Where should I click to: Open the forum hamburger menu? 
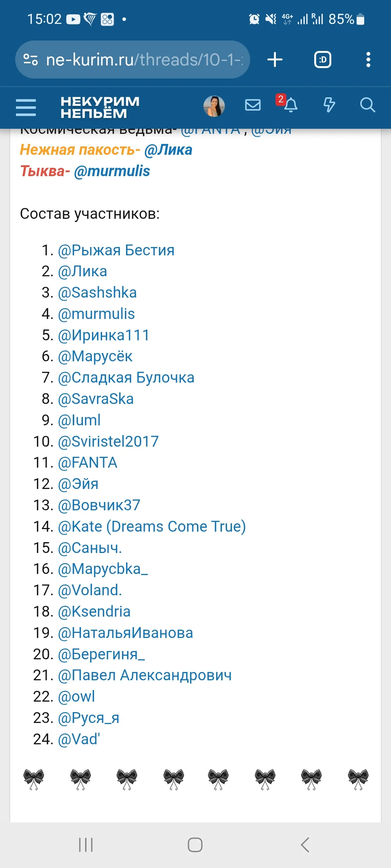26,107
